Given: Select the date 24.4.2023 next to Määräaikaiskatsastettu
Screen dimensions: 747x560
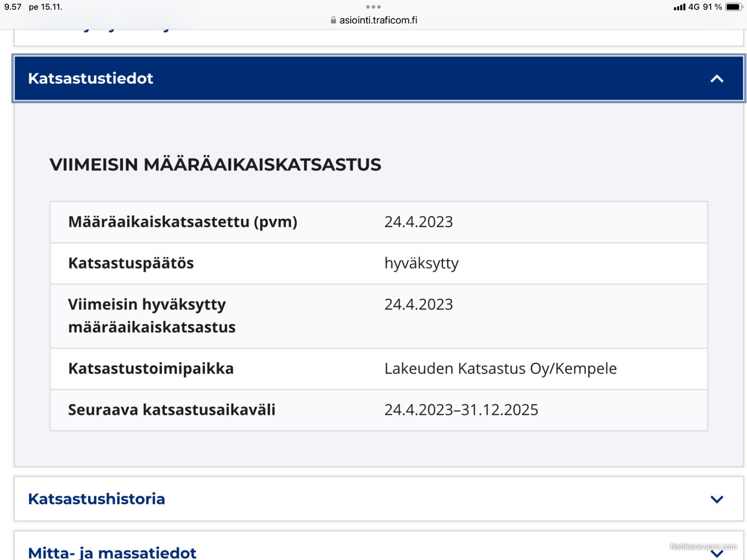Looking at the screenshot, I should coord(419,222).
